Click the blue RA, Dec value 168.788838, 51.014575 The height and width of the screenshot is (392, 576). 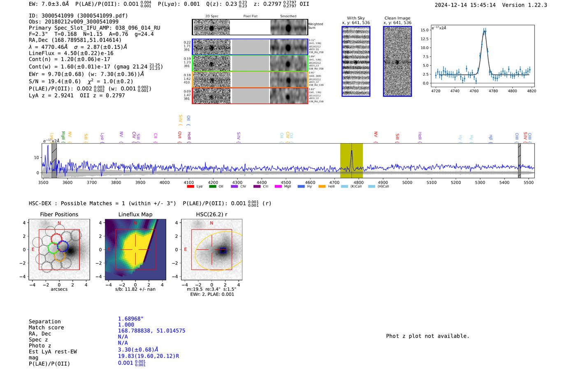[x=151, y=331]
